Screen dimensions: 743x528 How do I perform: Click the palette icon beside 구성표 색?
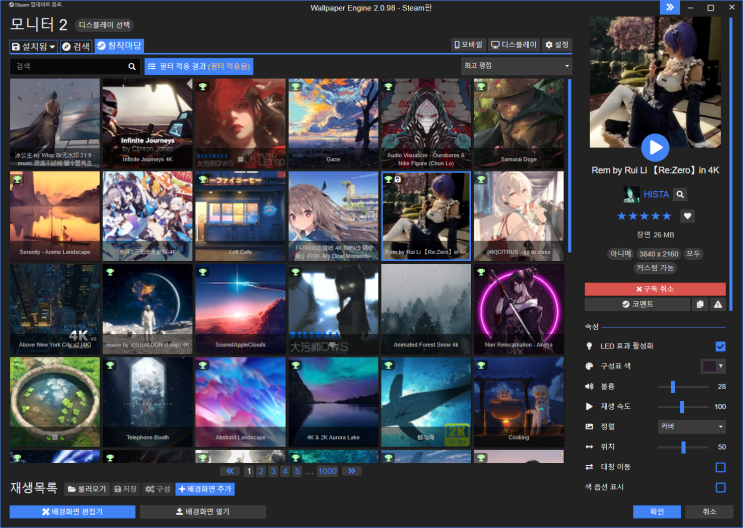pyautogui.click(x=589, y=366)
